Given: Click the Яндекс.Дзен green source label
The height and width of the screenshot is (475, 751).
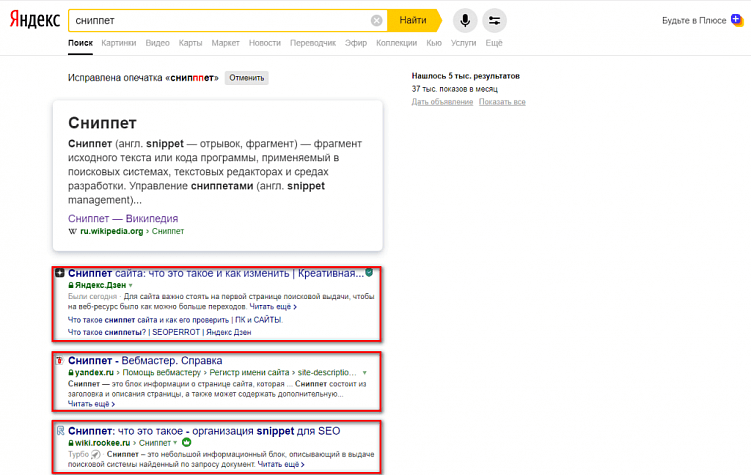Looking at the screenshot, I should pyautogui.click(x=100, y=285).
